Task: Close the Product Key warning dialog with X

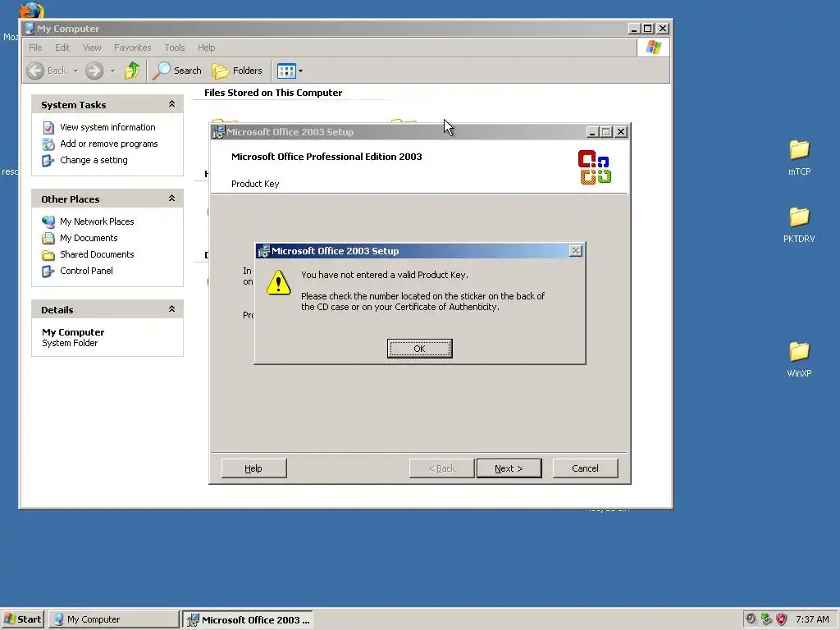Action: click(575, 251)
